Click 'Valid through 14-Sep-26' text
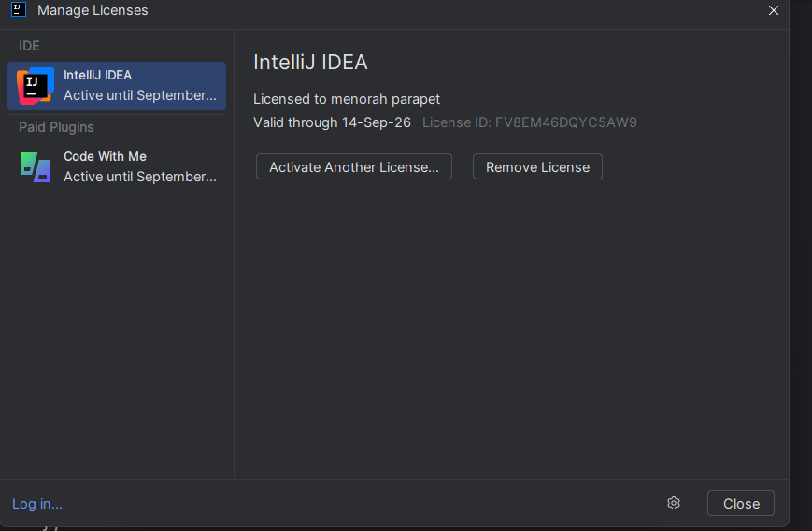812x531 pixels. (332, 122)
